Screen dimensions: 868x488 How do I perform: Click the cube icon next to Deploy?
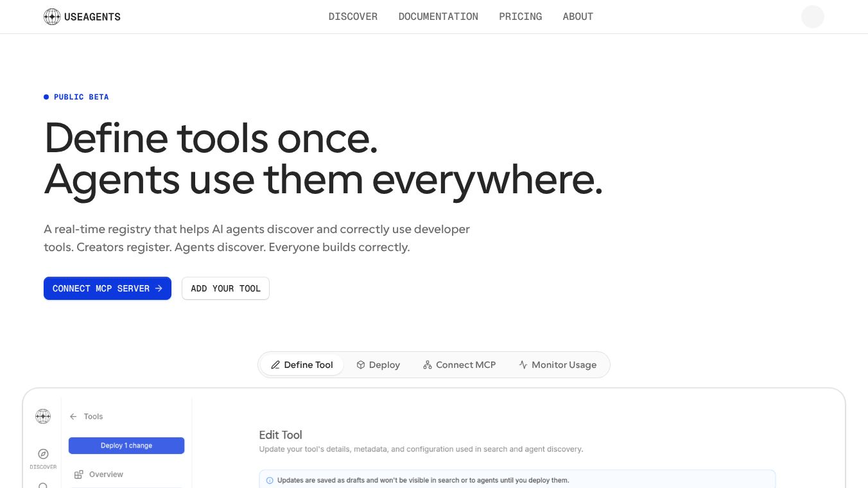361,365
